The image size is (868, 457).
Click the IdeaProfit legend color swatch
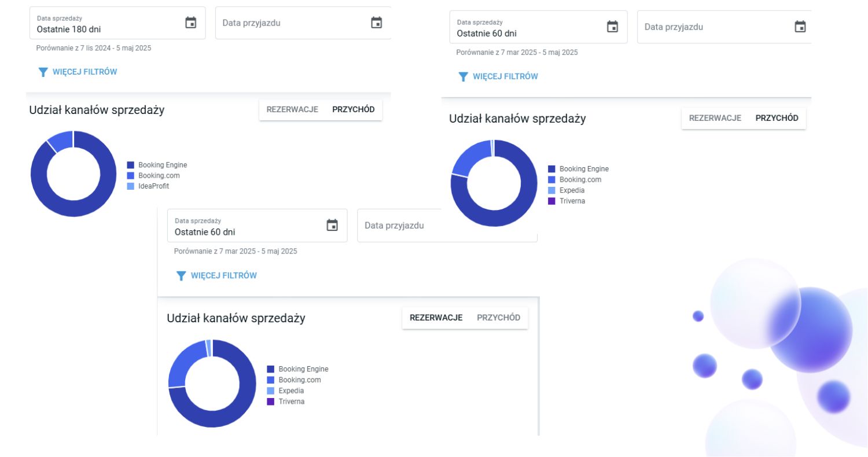[131, 186]
